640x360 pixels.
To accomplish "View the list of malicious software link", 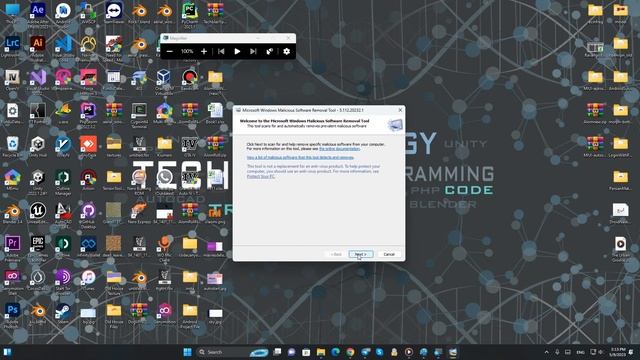I will 300,158.
